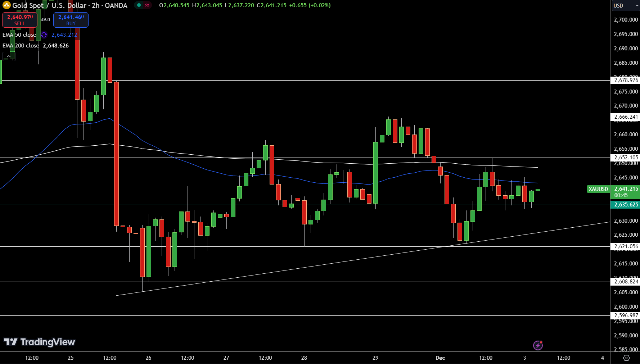
Task: Click the purple refresh icon beside EMA 50
Action: click(x=44, y=35)
